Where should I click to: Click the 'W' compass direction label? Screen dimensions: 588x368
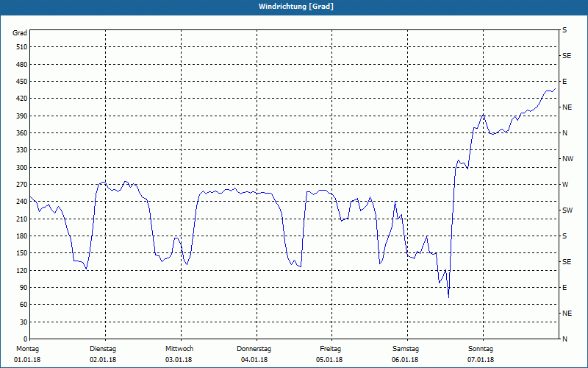click(x=565, y=185)
